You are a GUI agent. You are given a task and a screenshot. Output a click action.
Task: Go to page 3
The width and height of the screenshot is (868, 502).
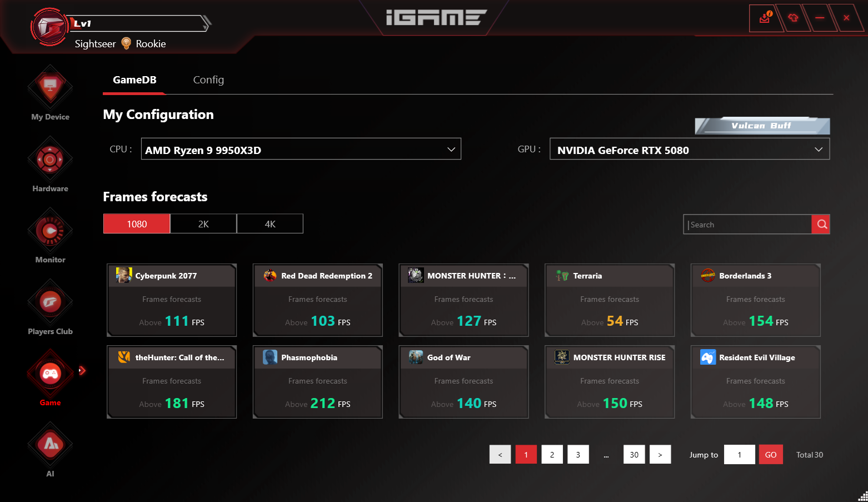pyautogui.click(x=578, y=455)
